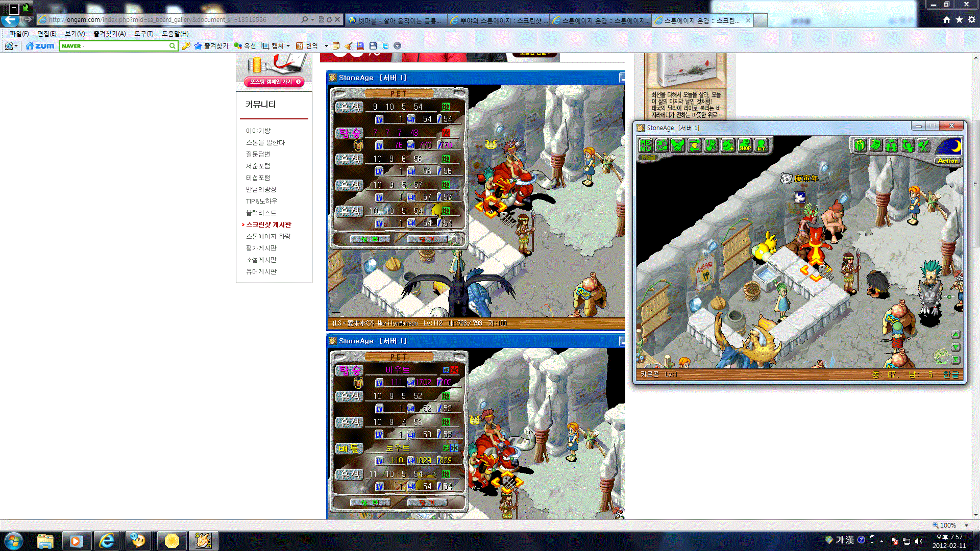Open Internet Explorer from the taskbar
This screenshot has width=980, height=551.
click(107, 541)
